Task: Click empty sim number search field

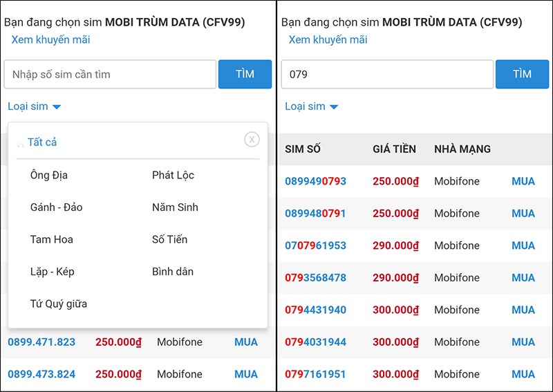Action: [x=110, y=75]
